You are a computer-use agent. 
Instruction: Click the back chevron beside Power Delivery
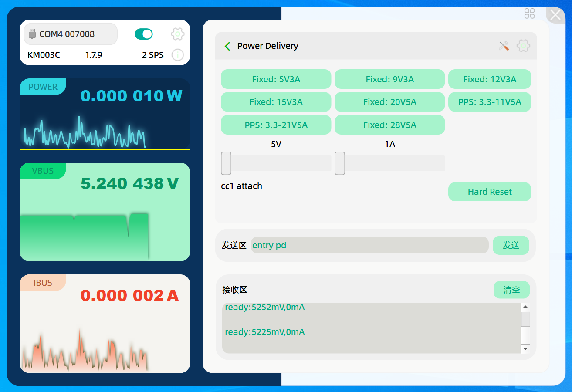coord(227,46)
